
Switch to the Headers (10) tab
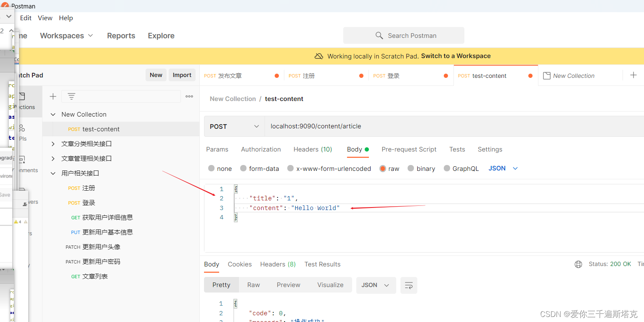point(313,149)
